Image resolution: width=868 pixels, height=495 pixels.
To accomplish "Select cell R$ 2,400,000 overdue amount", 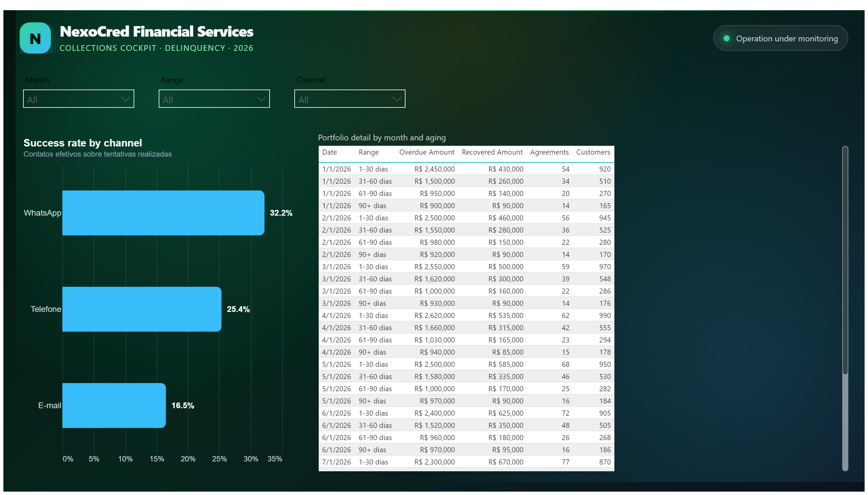I will point(434,413).
